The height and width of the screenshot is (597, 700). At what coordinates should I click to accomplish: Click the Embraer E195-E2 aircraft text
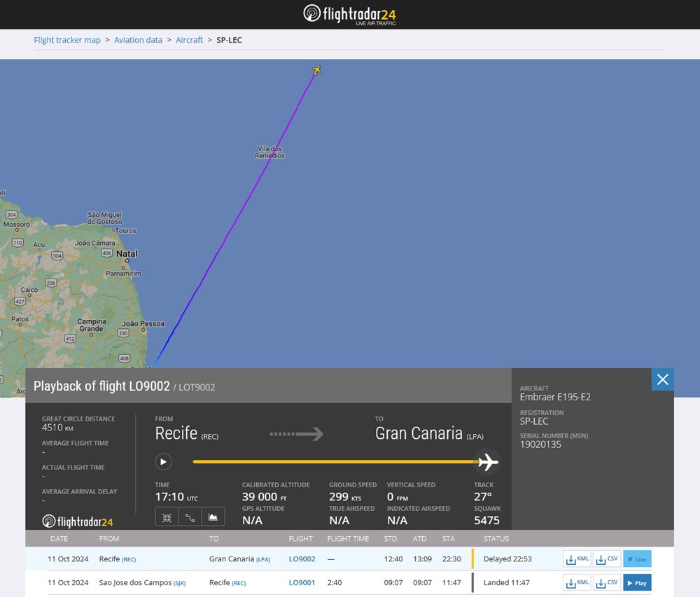point(555,397)
